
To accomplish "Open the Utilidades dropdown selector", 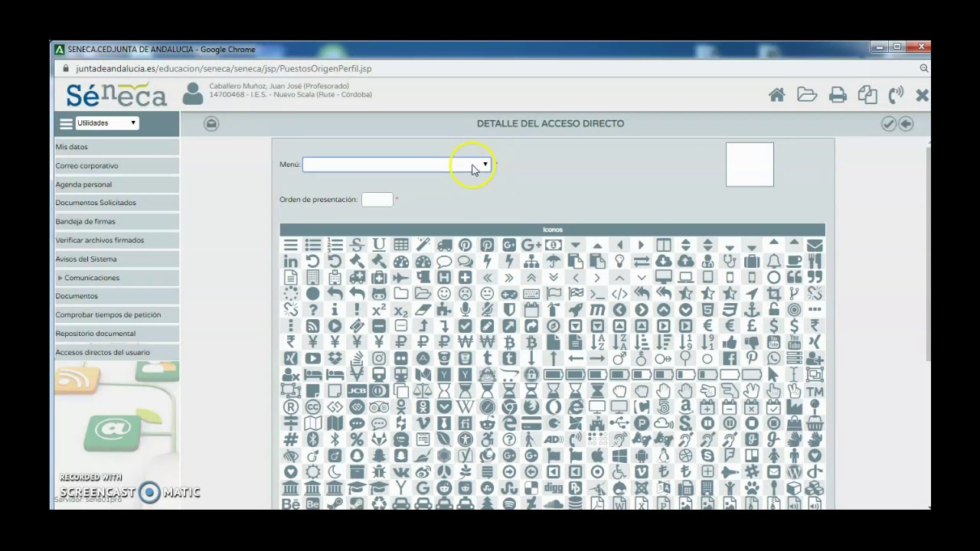I will click(x=106, y=122).
